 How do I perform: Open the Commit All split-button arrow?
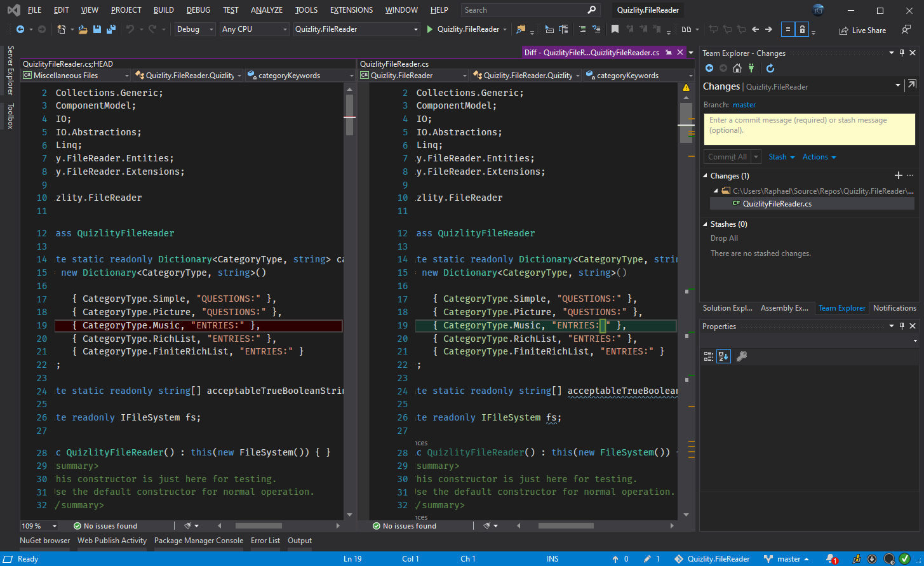(756, 157)
